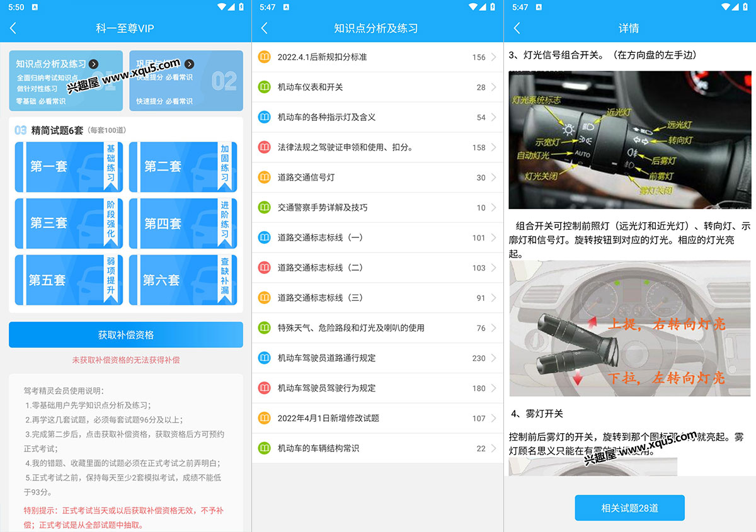Open 第二套 加固练习 test set

(x=183, y=167)
